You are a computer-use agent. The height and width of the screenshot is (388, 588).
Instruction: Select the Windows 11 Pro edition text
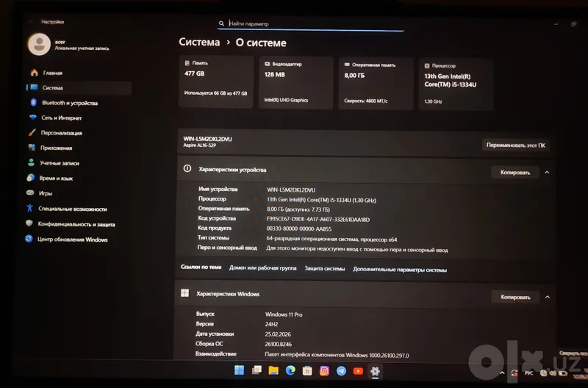coord(284,315)
